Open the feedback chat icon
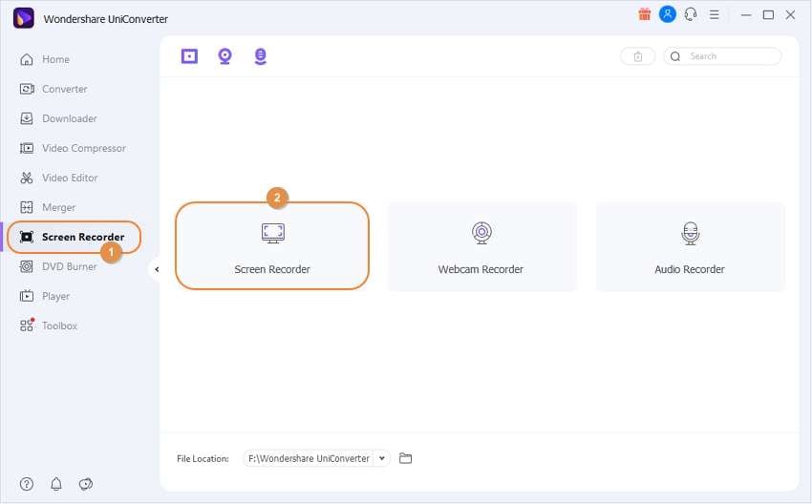 [85, 484]
